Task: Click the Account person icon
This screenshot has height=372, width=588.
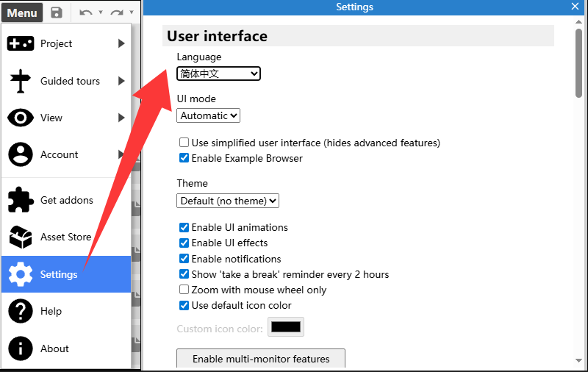Action: [x=21, y=154]
